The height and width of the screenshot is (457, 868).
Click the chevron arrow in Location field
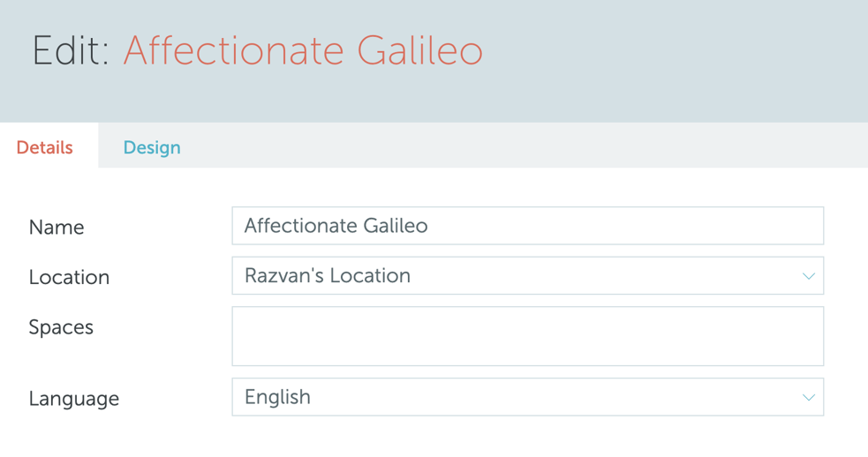808,276
